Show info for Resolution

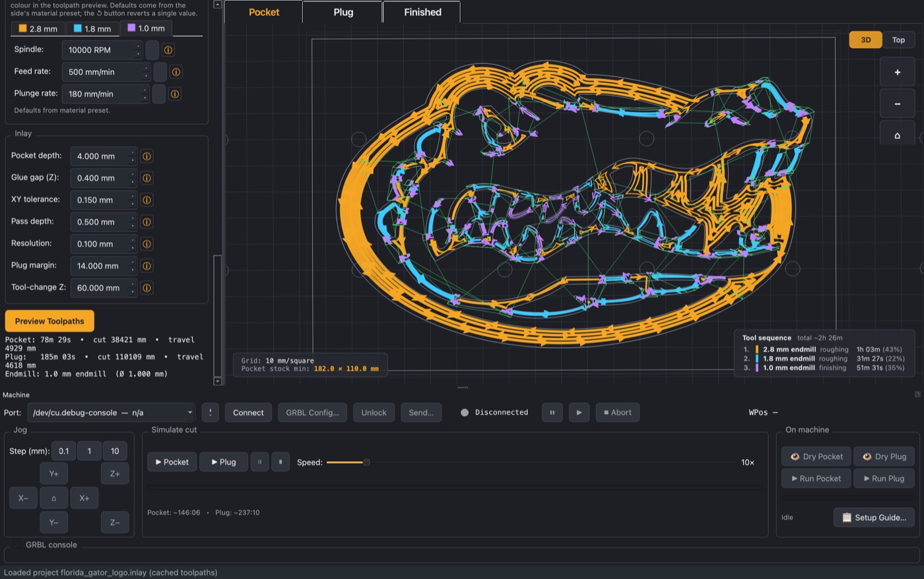pyautogui.click(x=147, y=244)
